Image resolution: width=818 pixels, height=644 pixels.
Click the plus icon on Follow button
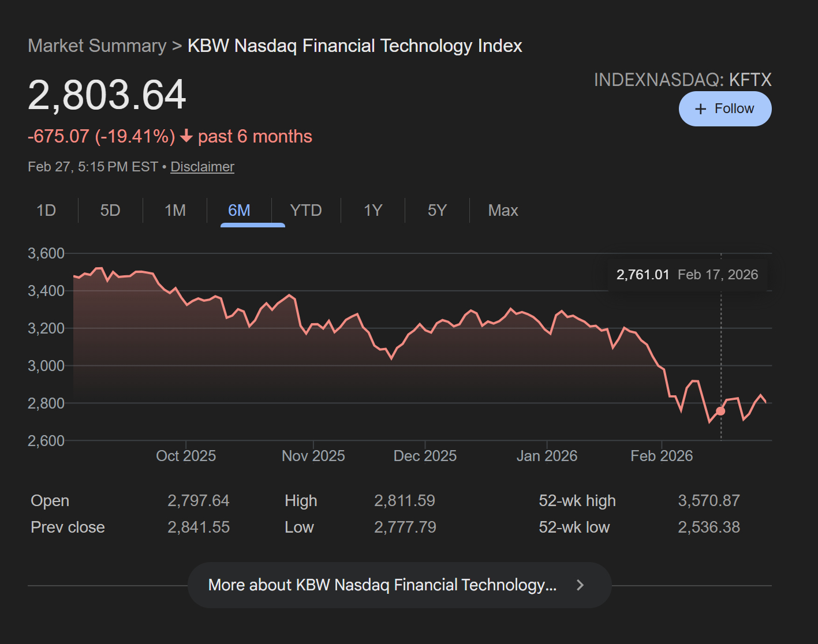point(700,109)
